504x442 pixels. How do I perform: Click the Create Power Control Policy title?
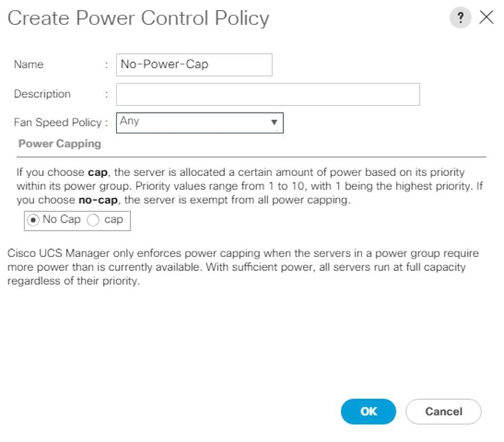(x=138, y=18)
